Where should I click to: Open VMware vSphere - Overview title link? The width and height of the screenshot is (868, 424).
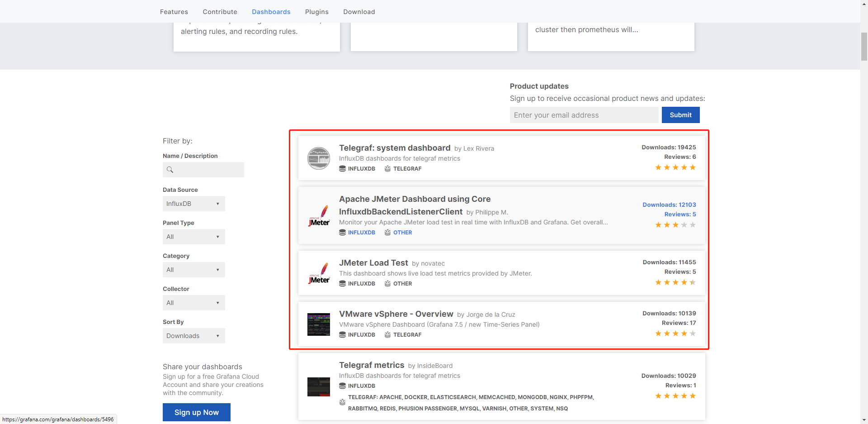(396, 314)
